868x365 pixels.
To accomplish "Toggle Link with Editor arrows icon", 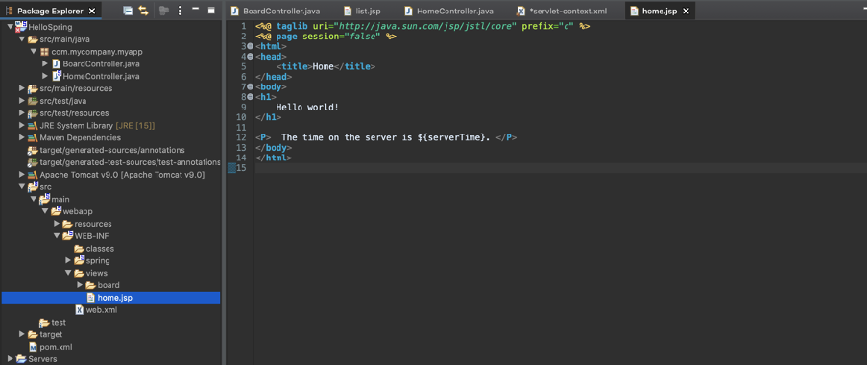I will point(143,11).
